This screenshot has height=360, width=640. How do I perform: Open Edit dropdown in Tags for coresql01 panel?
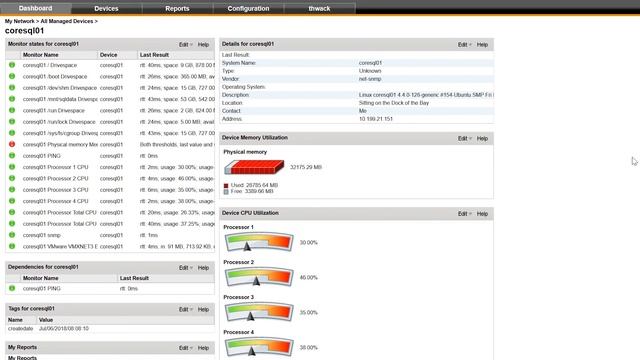185,309
